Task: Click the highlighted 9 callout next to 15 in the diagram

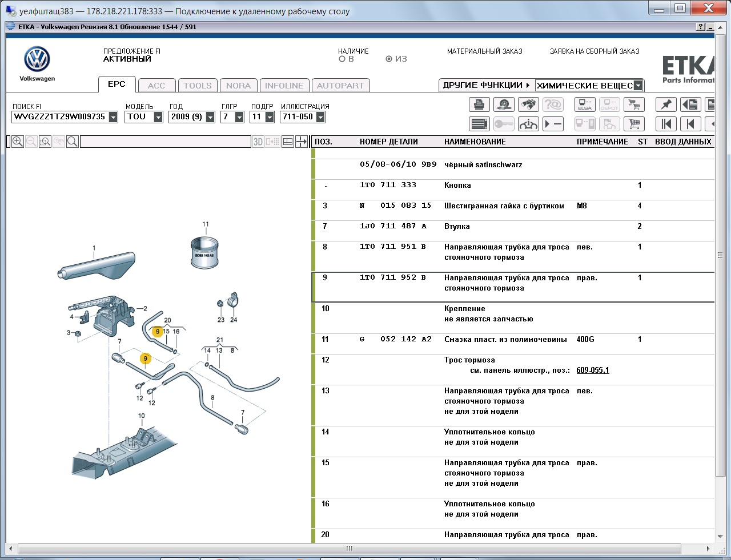Action: 158,331
